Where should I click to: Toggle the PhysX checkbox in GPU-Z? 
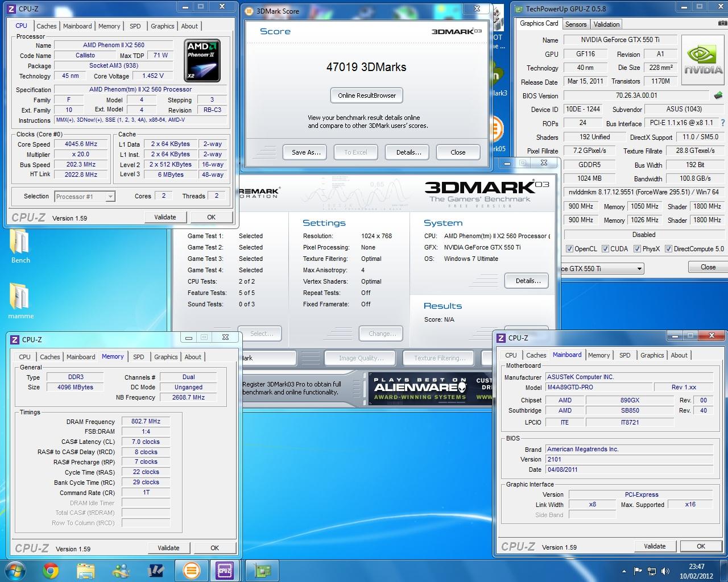[x=638, y=249]
